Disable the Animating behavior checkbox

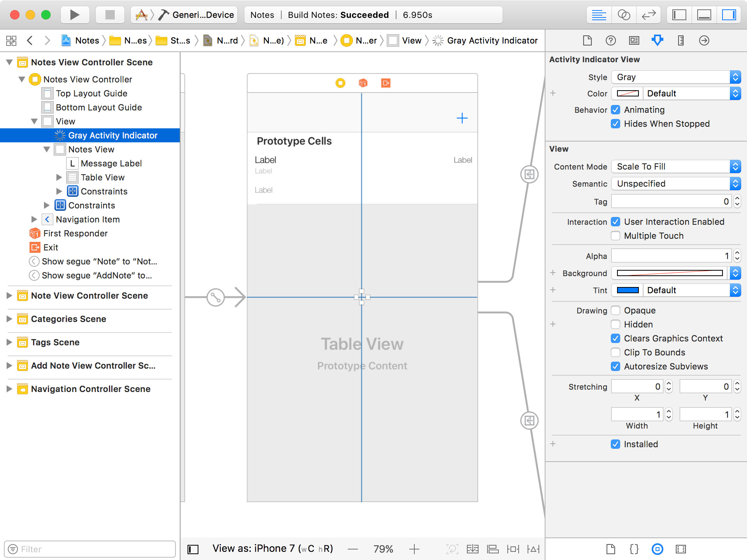click(615, 110)
